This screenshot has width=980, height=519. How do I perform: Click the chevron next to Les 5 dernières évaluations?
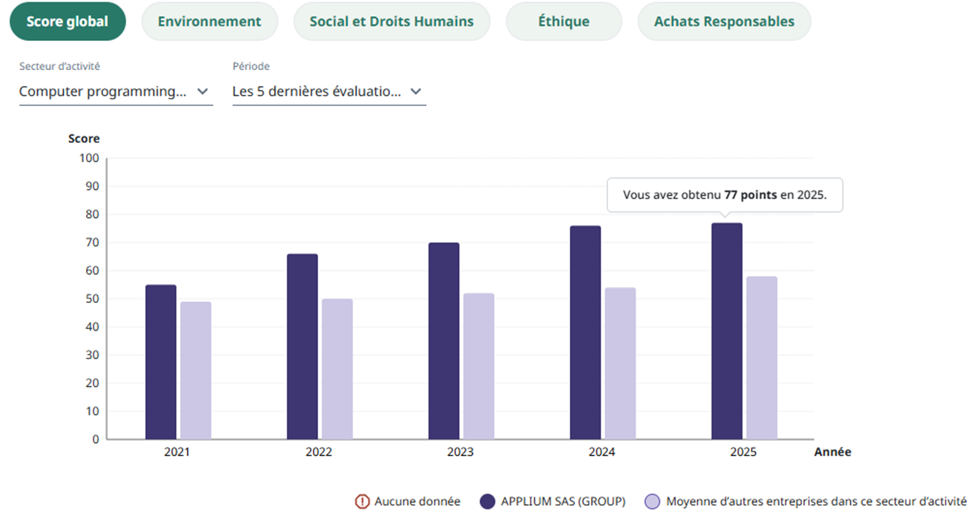click(x=416, y=92)
